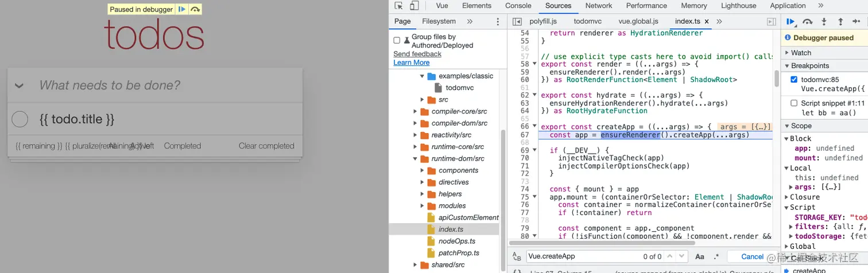This screenshot has width=868, height=273.
Task: Expand the compiler-dom/src folder
Action: coord(415,123)
